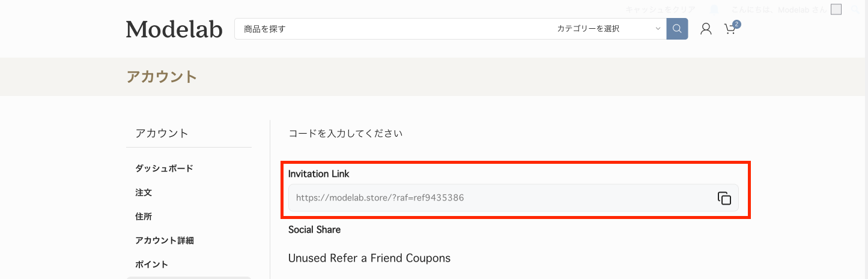
Task: Open アカウント詳細 page
Action: 165,241
